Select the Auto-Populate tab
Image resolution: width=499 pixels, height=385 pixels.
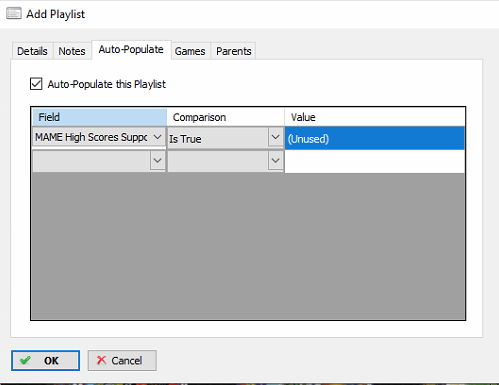tap(131, 50)
